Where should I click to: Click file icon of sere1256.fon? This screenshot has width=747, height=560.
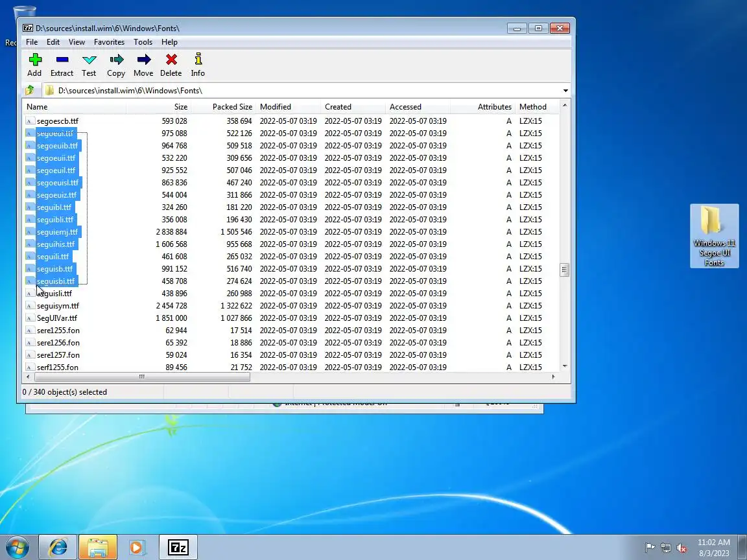coord(30,343)
